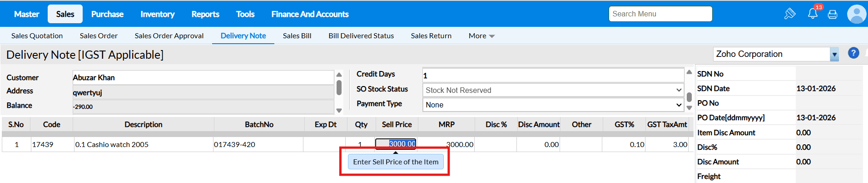Expand the Zoho Corporation company dropdown

point(834,54)
